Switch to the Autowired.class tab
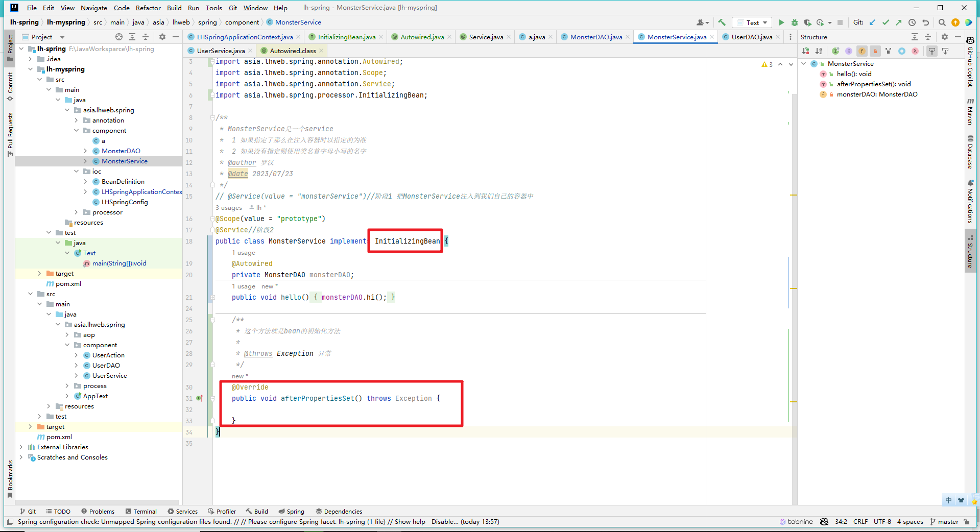Screen dimensions: 980x532 (x=293, y=51)
